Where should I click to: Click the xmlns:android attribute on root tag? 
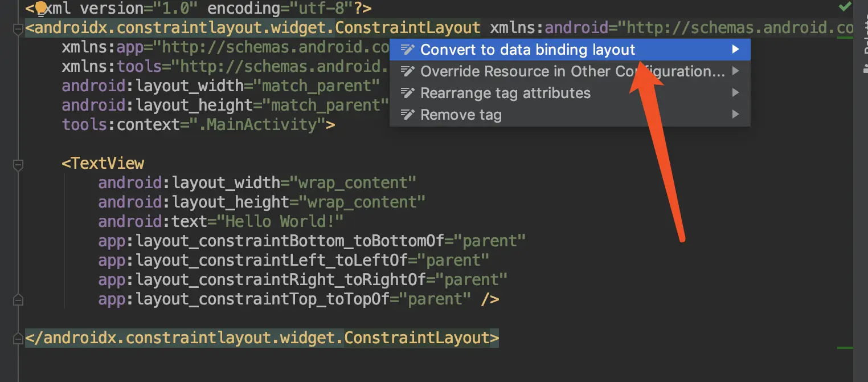tap(672, 28)
